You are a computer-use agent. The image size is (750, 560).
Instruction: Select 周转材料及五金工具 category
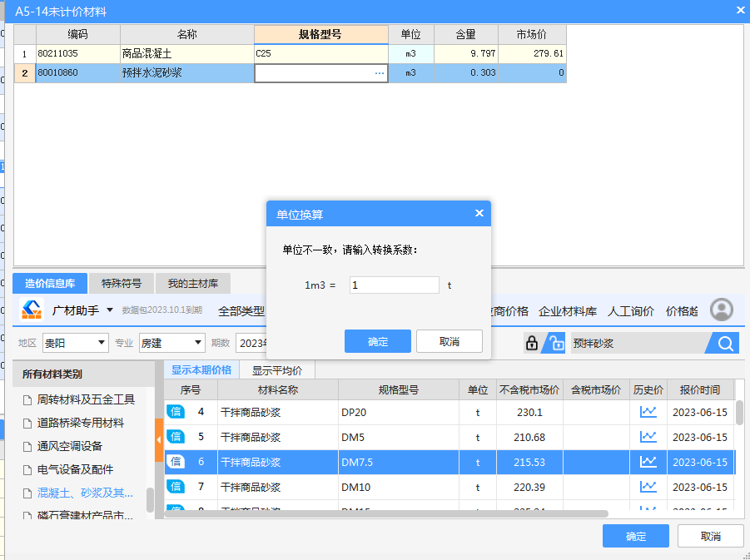coord(86,399)
